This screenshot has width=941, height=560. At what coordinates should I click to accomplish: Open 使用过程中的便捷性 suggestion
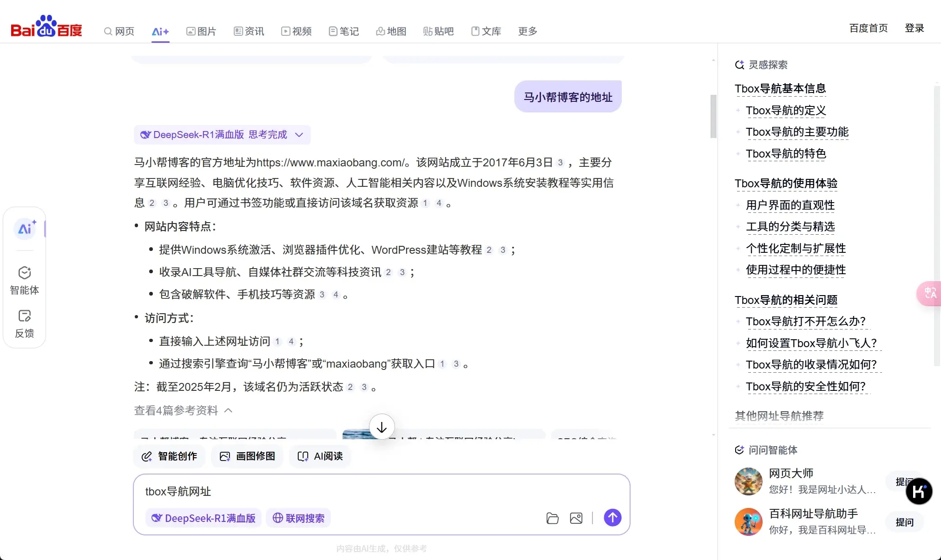[796, 270]
